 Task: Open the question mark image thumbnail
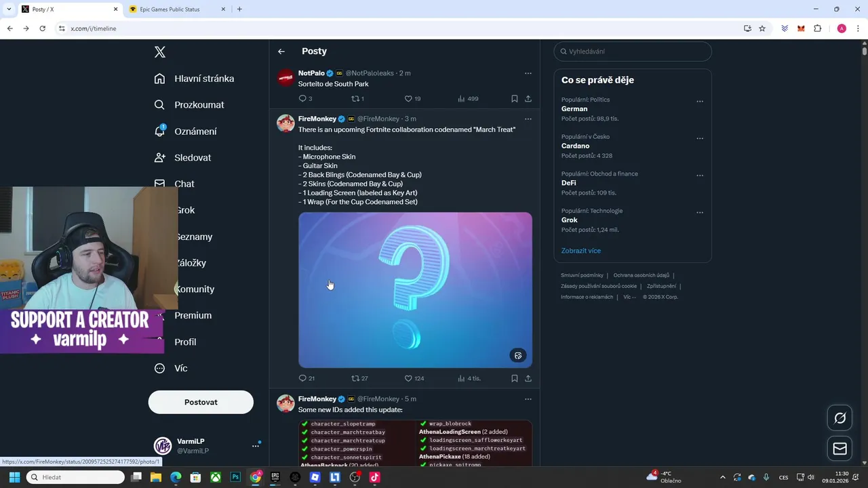tap(415, 290)
